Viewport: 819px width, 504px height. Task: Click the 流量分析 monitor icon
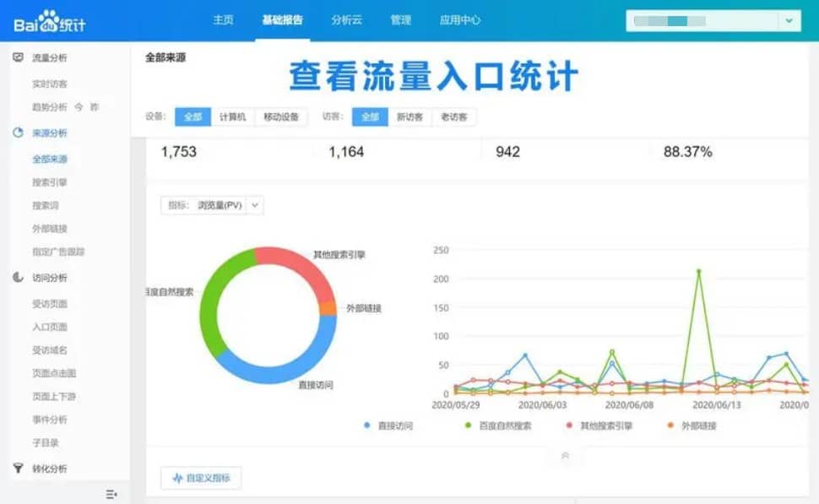[19, 57]
